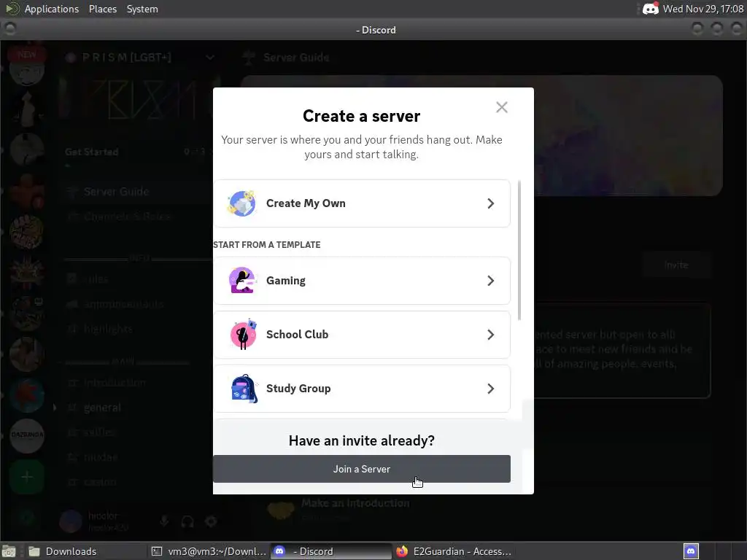Toggle the headphones deafen icon

[187, 521]
